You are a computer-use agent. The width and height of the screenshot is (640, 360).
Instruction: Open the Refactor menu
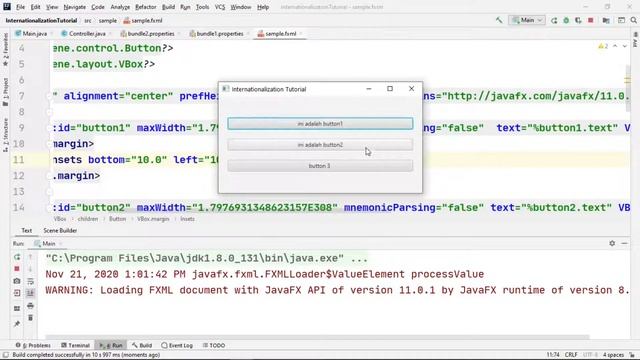point(146,7)
